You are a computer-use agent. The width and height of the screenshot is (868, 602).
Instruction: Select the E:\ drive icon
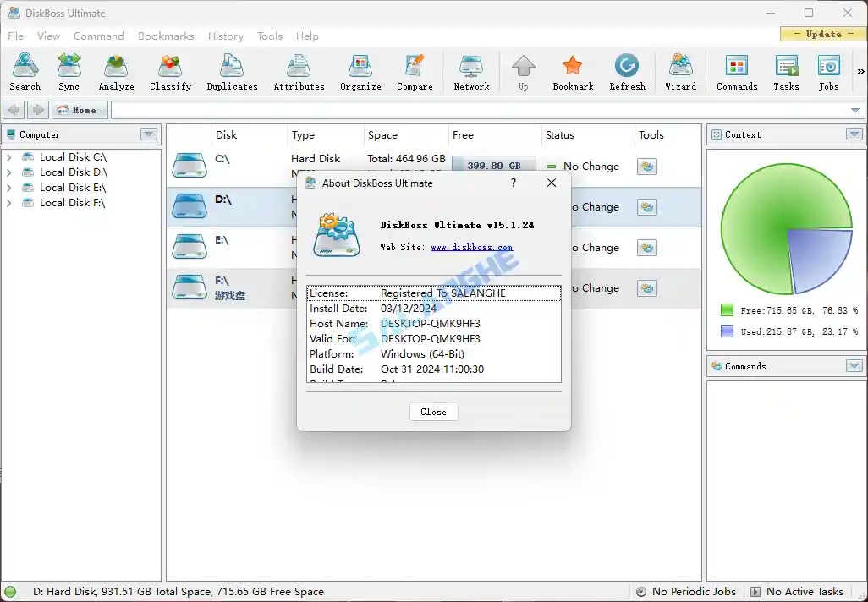tap(190, 247)
